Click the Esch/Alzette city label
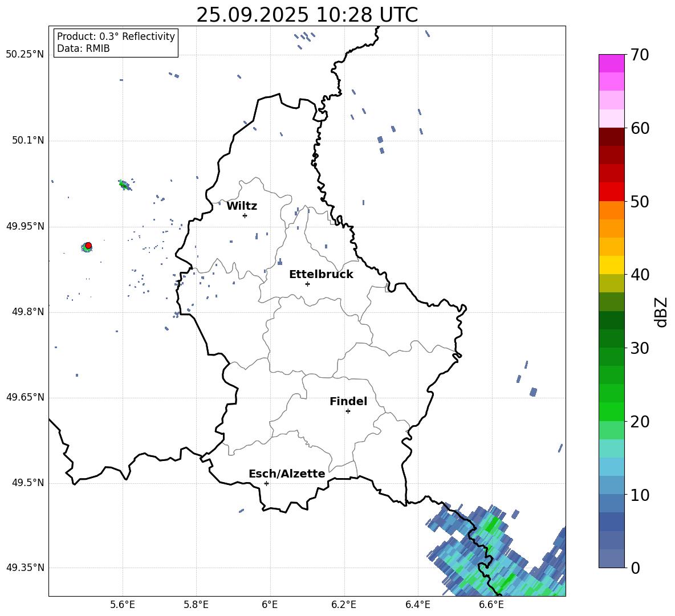This screenshot has width=675, height=616. pos(287,474)
